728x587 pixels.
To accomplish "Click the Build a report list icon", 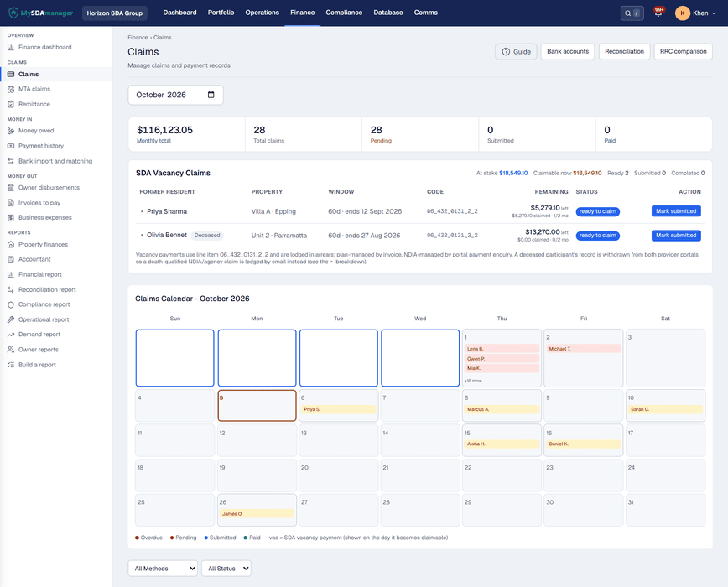I will [x=11, y=365].
